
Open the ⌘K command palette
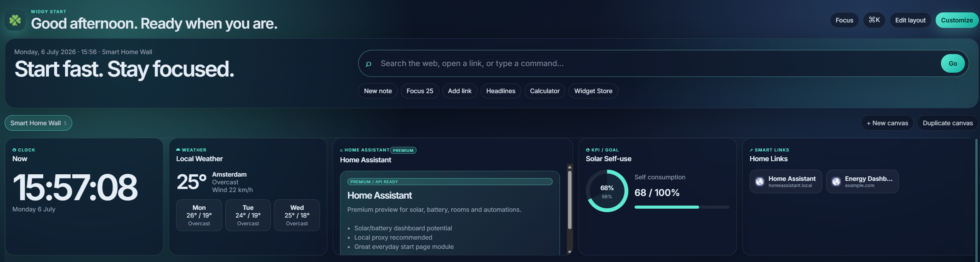click(x=874, y=20)
